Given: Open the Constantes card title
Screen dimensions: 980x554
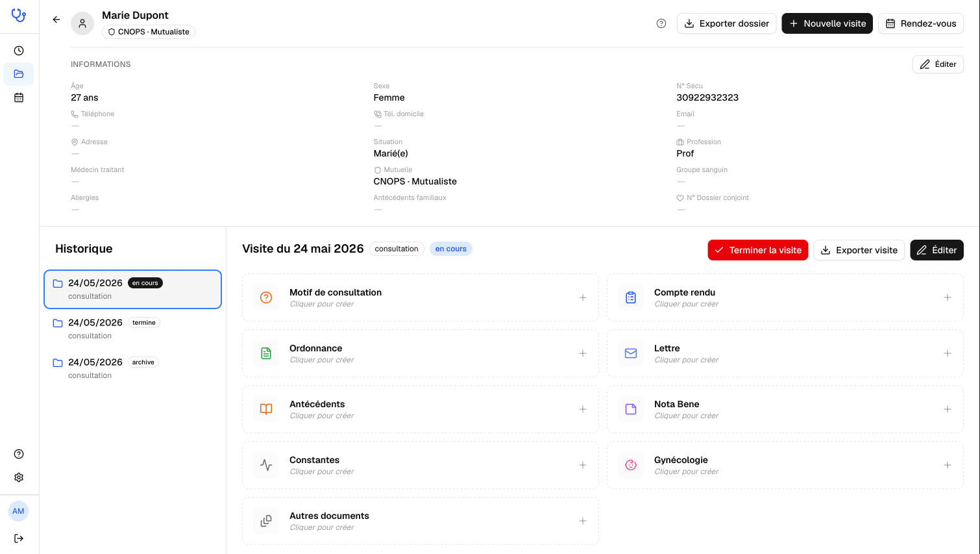Looking at the screenshot, I should [x=314, y=460].
